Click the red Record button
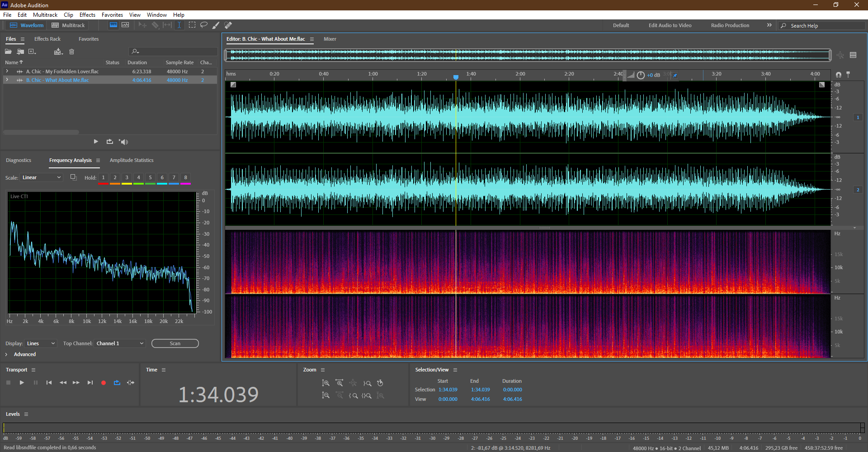Image resolution: width=868 pixels, height=452 pixels. pyautogui.click(x=104, y=383)
